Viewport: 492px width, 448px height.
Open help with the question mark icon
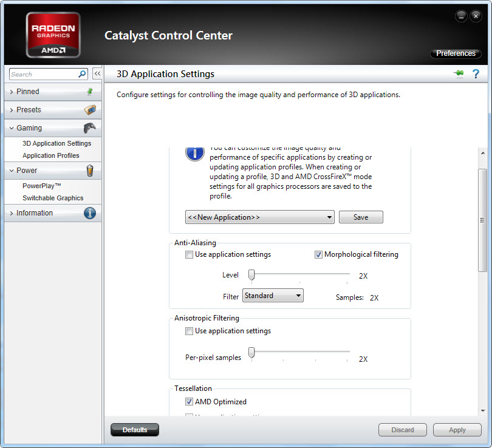tap(476, 74)
